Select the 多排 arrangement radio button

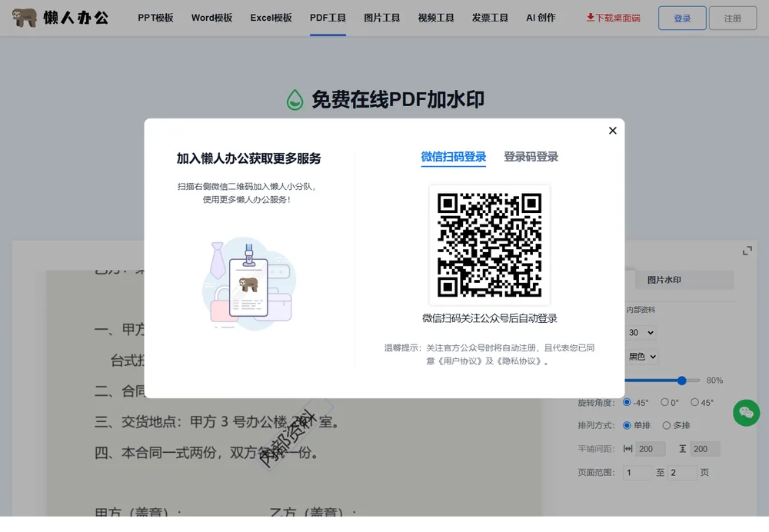[667, 425]
